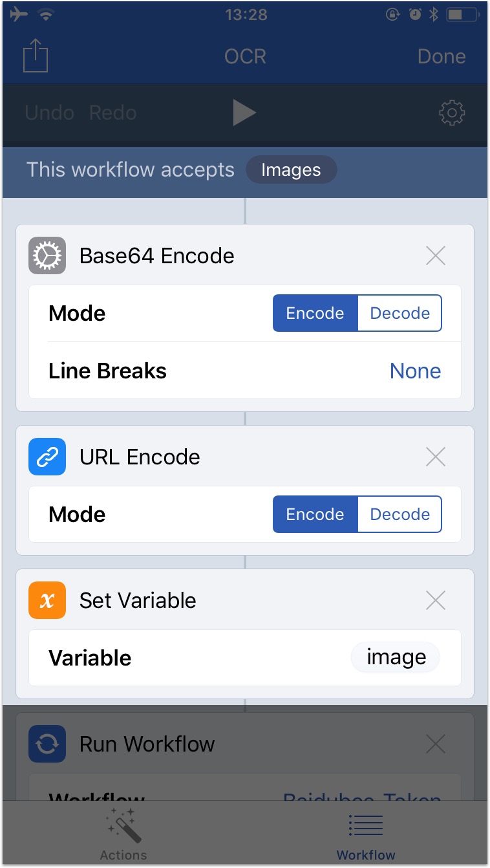Select Decode mode for Base64 Encode
Viewport: 490px width, 868px height.
[x=399, y=313]
